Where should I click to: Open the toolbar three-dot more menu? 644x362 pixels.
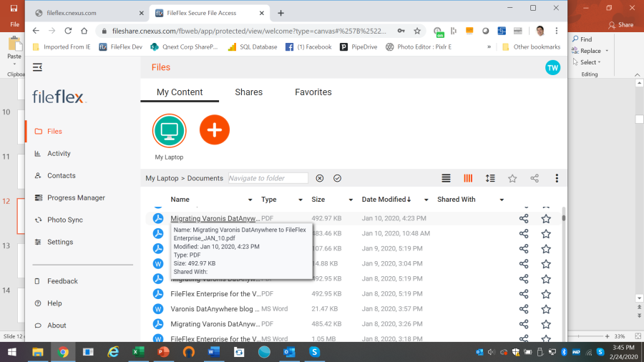click(x=557, y=178)
